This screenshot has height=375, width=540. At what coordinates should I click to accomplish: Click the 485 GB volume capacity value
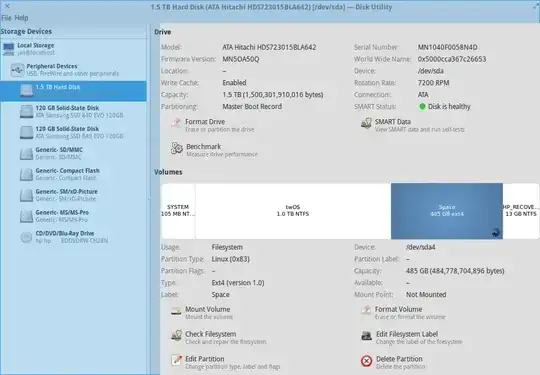(455, 271)
